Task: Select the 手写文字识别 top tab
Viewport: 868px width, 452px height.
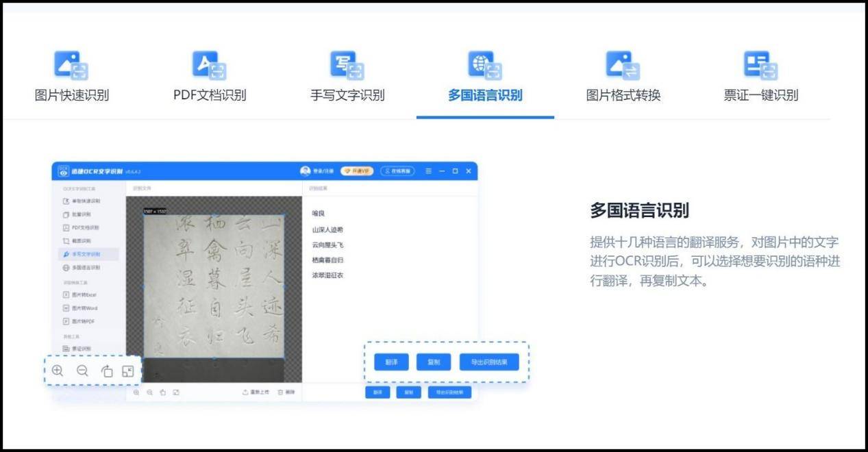Action: pyautogui.click(x=347, y=77)
